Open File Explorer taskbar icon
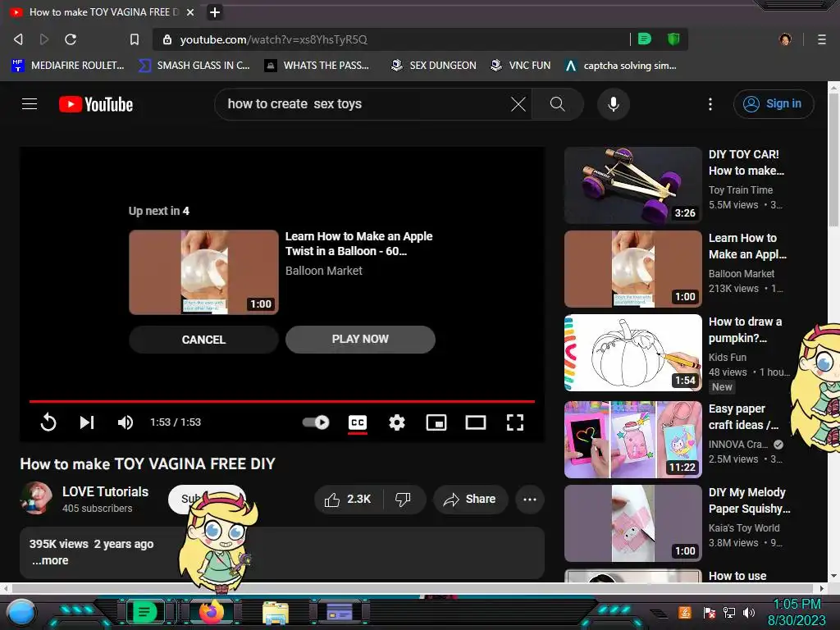840x630 pixels. coord(276,612)
